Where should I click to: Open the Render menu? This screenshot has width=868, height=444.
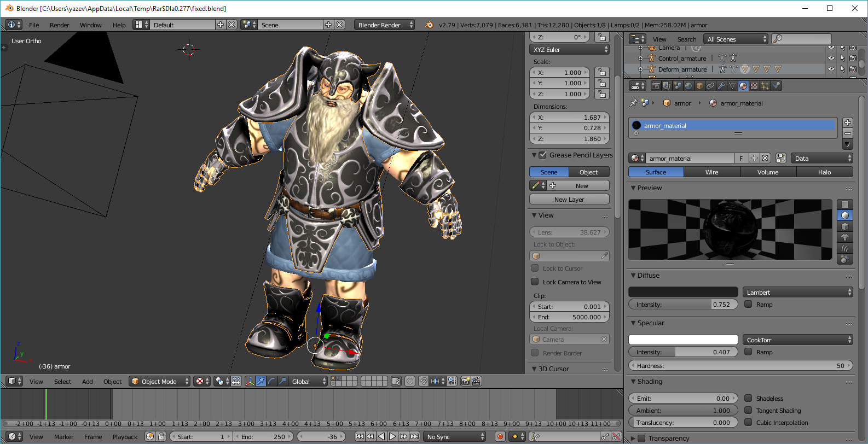tap(59, 25)
